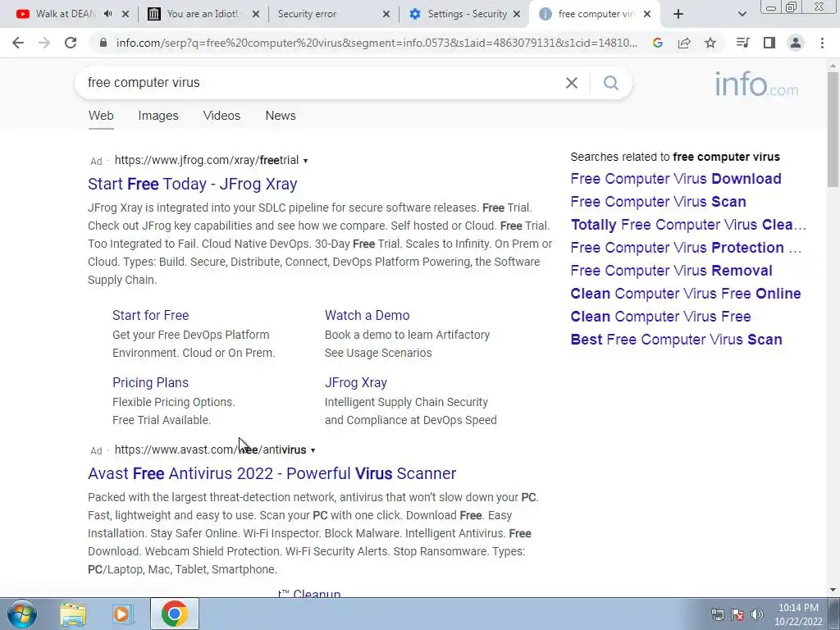Select the Web search tab
The height and width of the screenshot is (630, 840).
(101, 116)
